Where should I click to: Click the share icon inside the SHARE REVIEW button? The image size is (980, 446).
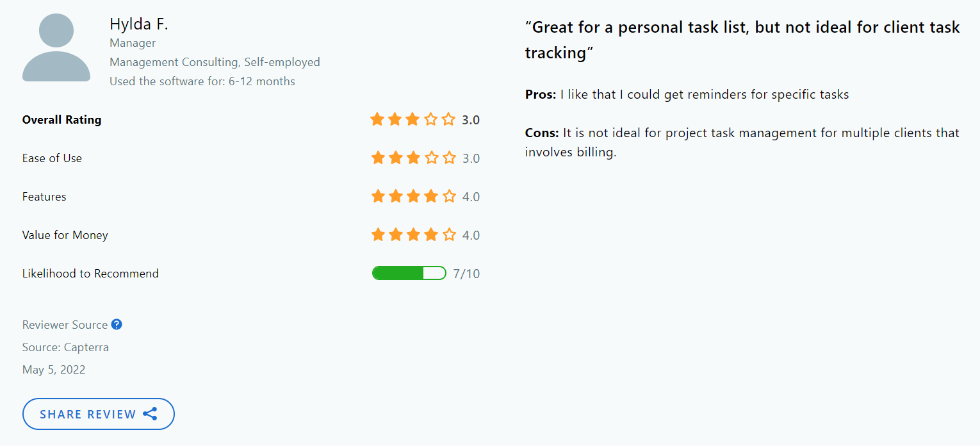pos(151,414)
